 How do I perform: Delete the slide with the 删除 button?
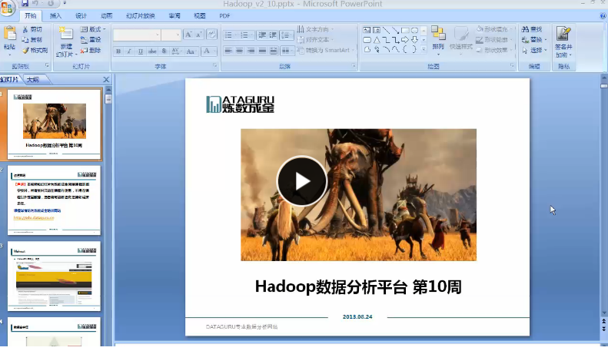[91, 51]
